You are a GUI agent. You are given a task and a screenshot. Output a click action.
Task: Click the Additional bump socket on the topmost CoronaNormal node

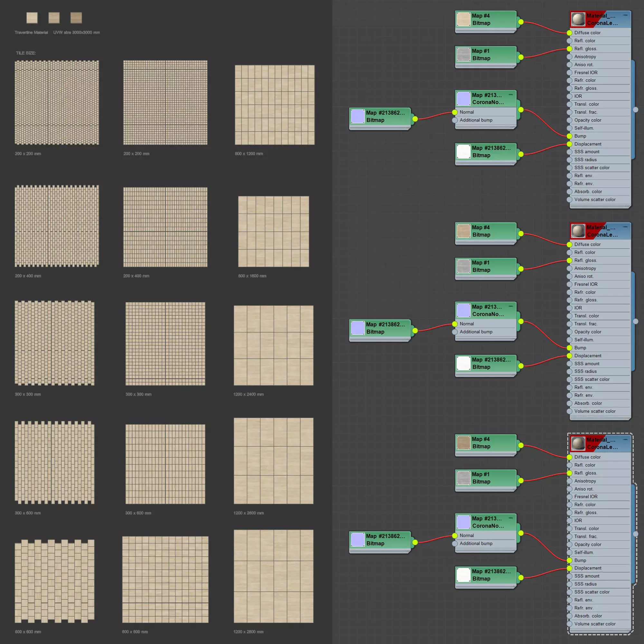pyautogui.click(x=455, y=120)
